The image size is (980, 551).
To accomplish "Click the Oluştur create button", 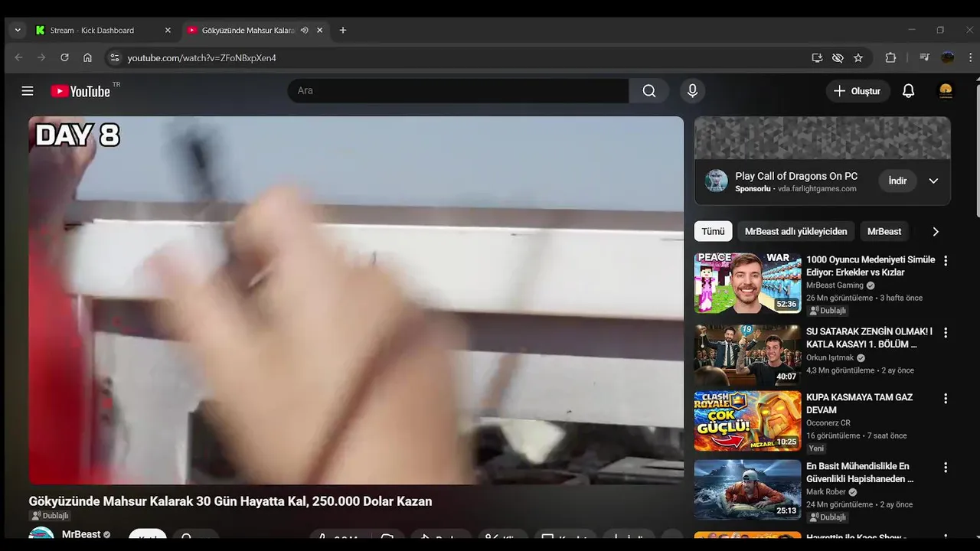I will tap(857, 91).
